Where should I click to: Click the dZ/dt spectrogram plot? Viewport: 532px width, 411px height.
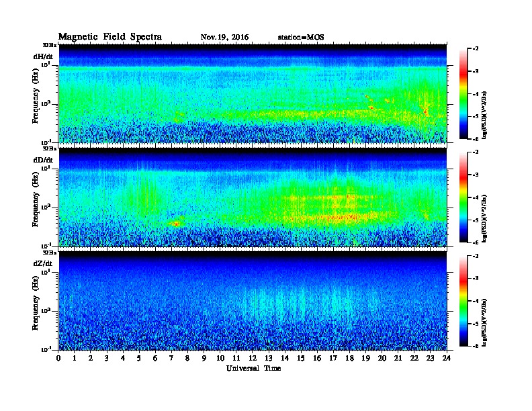[253, 301]
